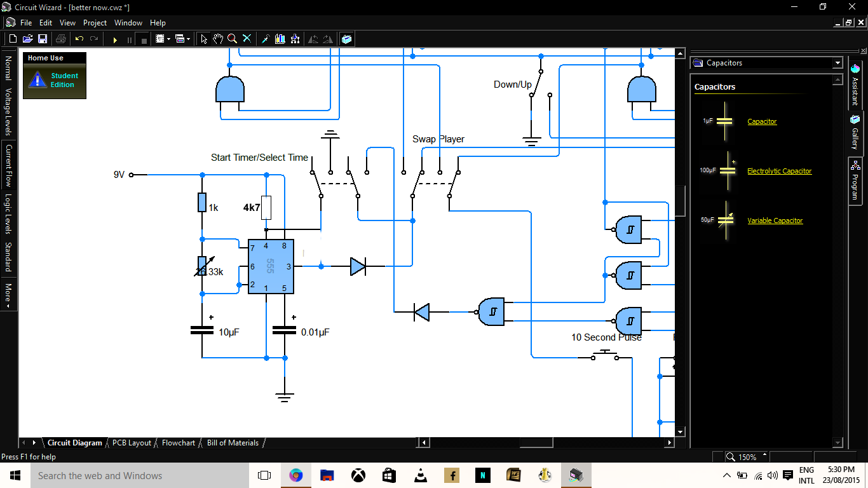Open the window layout dropdown arrow in toolbar

188,39
